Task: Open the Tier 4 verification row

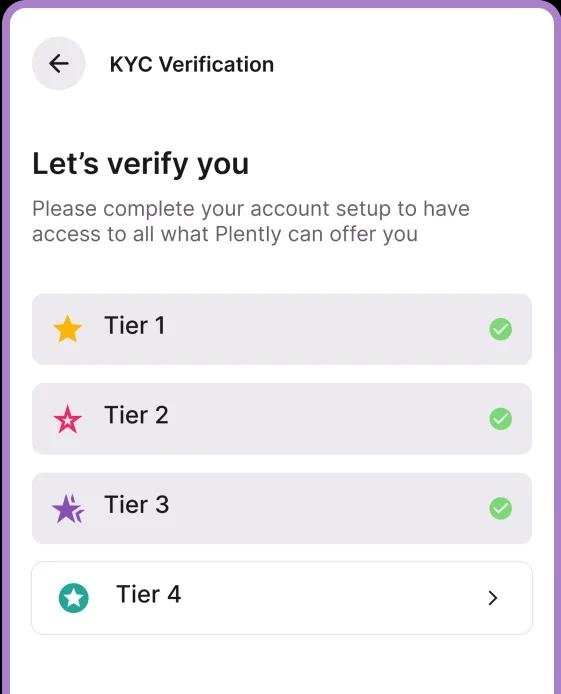Action: (x=282, y=598)
